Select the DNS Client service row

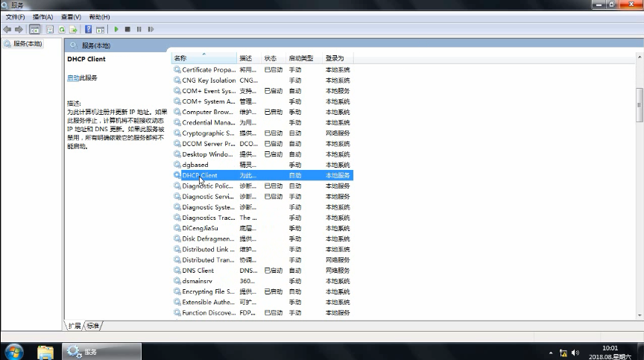pyautogui.click(x=198, y=271)
